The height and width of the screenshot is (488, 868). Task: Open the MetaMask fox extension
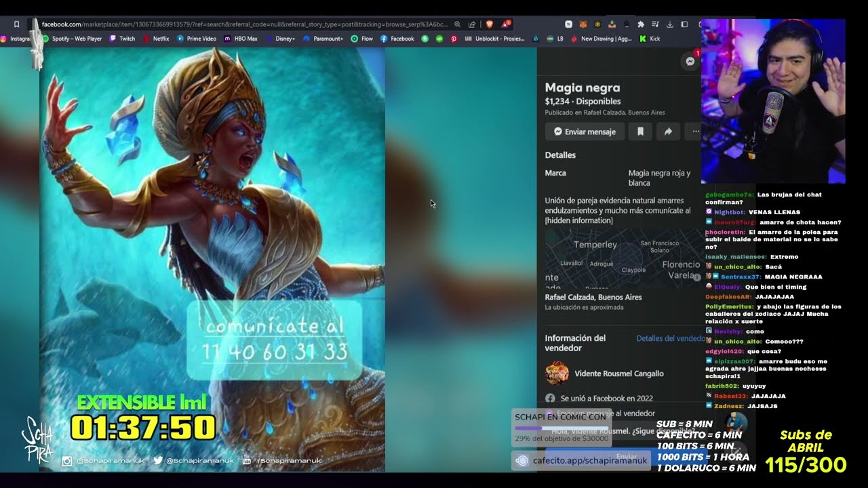tap(584, 24)
